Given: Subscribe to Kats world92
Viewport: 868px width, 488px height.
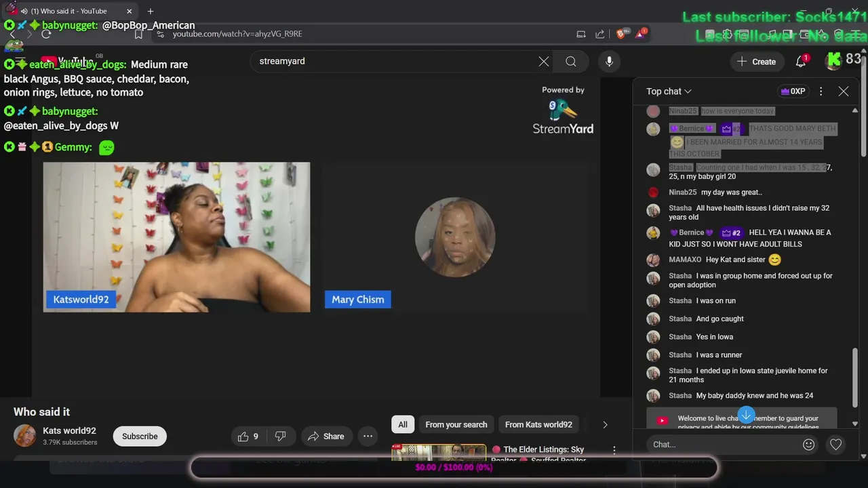Looking at the screenshot, I should (140, 436).
